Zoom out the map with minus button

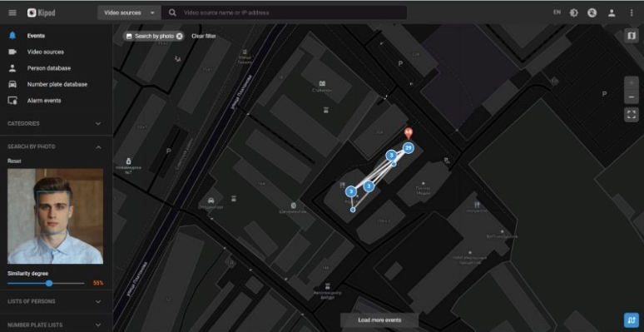click(632, 97)
